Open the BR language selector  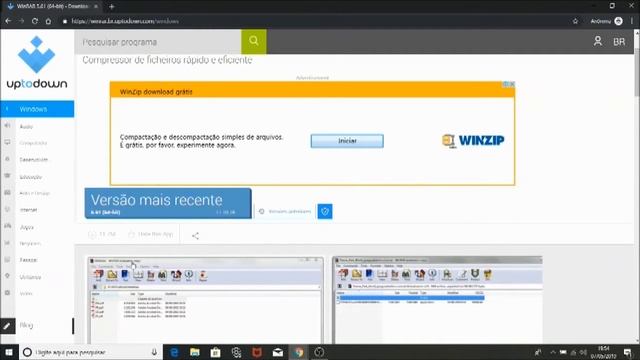(619, 42)
